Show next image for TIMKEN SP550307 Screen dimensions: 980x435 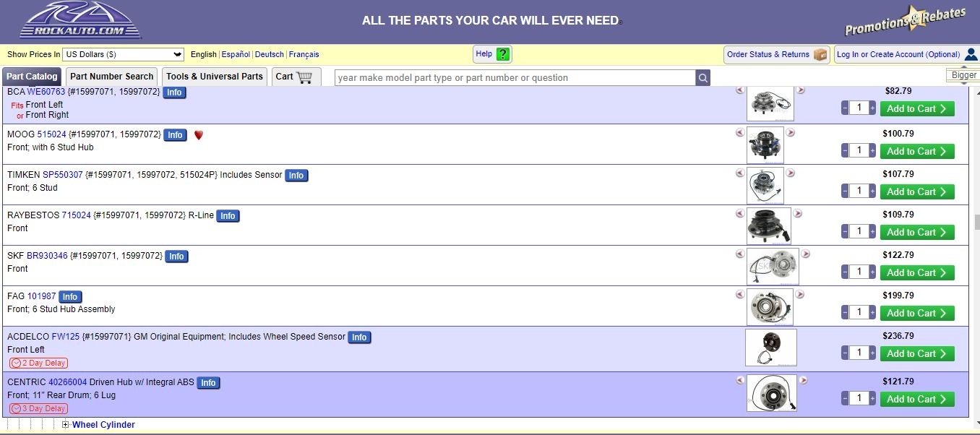click(790, 173)
